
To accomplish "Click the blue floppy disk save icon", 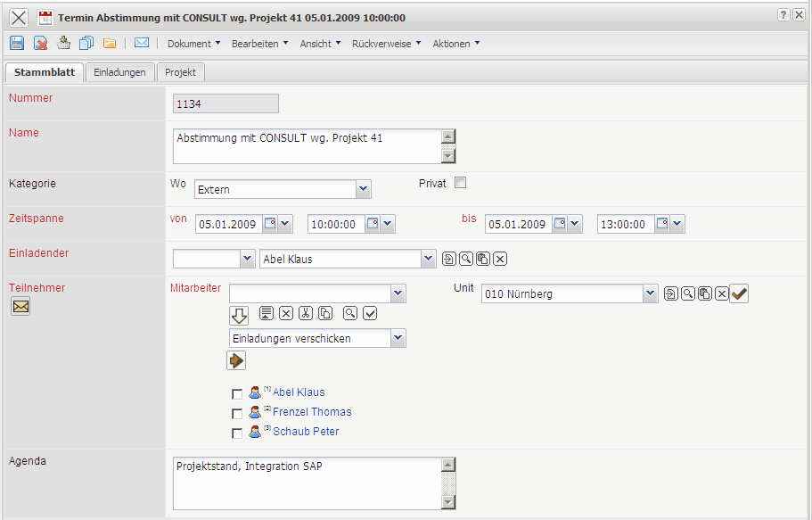I will click(17, 43).
